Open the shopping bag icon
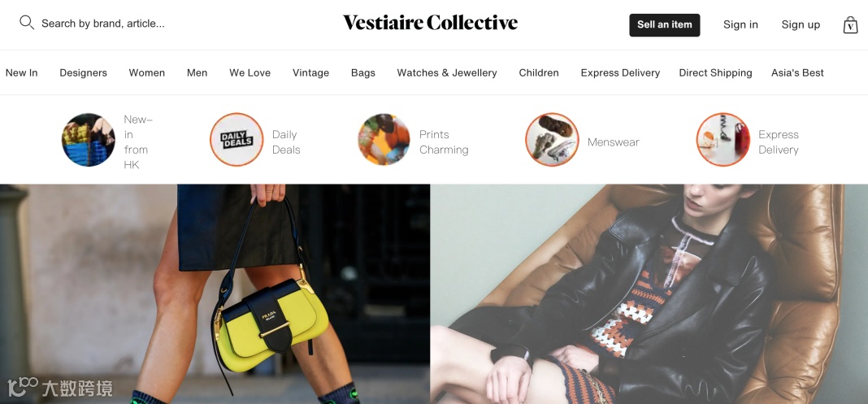The width and height of the screenshot is (868, 404). pos(850,24)
